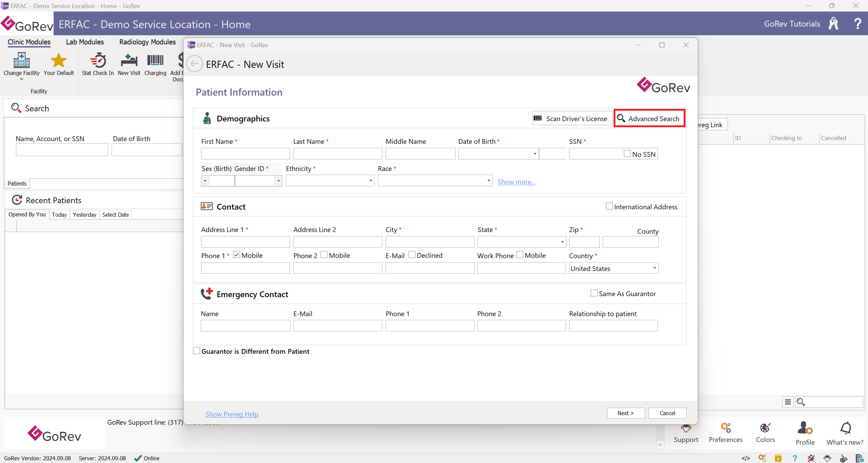The height and width of the screenshot is (463, 868).
Task: Click the teal question mark in status bar
Action: coord(794,458)
